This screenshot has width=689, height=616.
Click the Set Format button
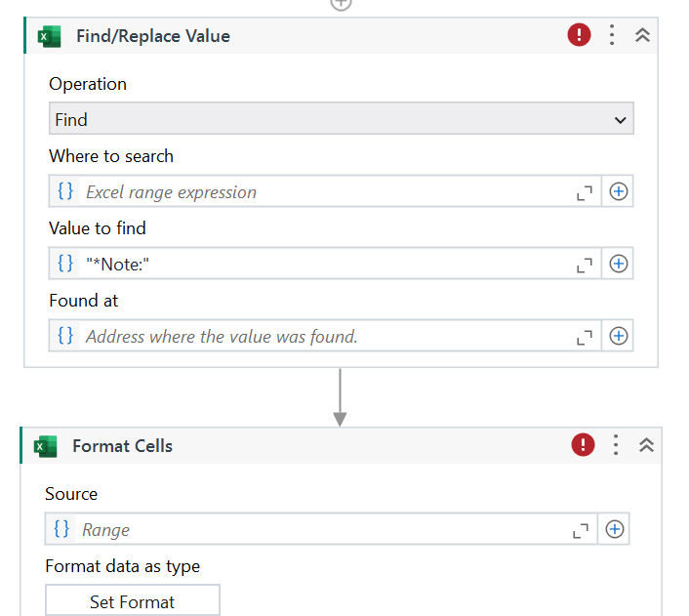pos(133,600)
